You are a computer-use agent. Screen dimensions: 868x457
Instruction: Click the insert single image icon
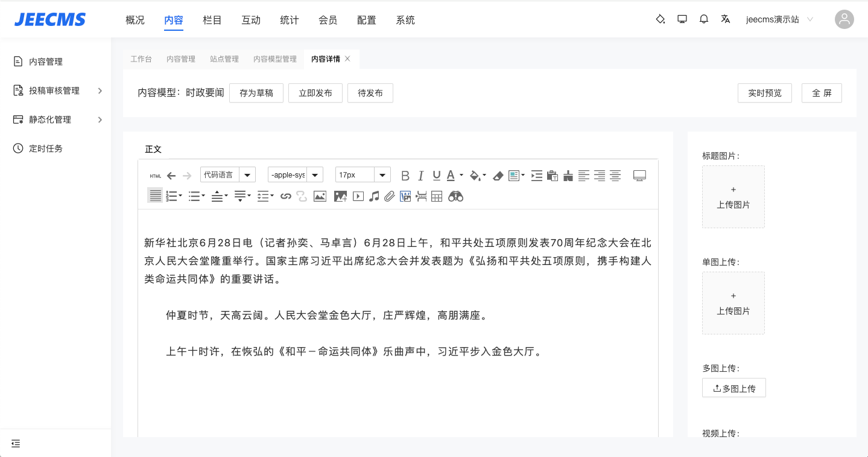(320, 196)
